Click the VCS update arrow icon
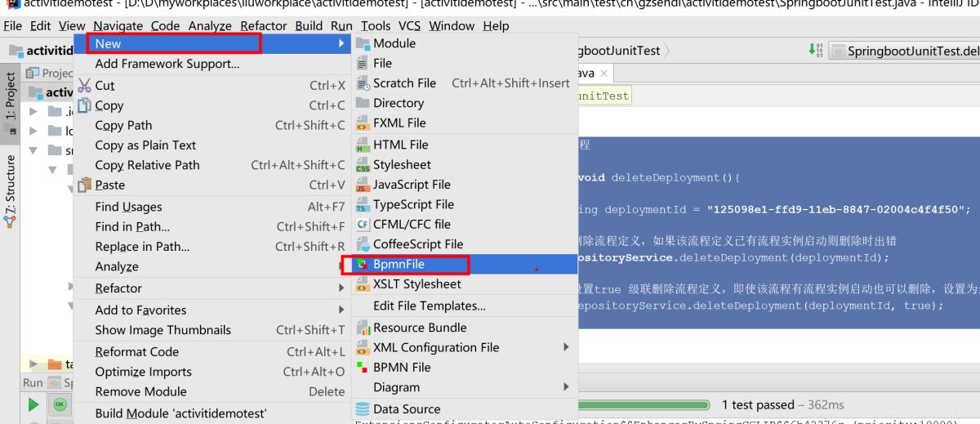 click(x=815, y=50)
